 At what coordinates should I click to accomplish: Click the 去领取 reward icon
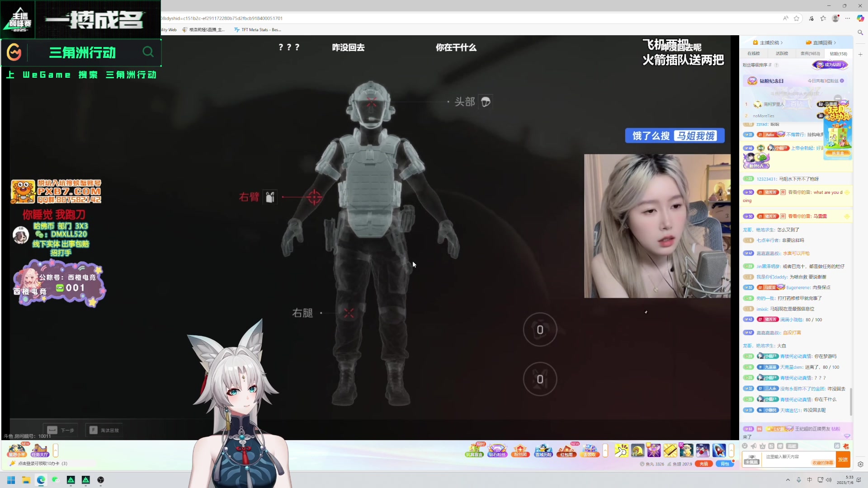point(590,450)
